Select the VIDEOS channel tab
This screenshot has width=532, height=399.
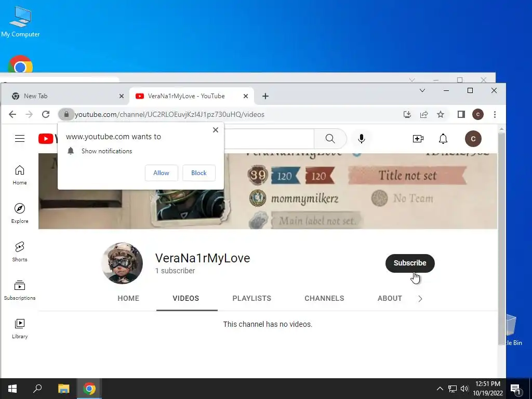(x=186, y=298)
